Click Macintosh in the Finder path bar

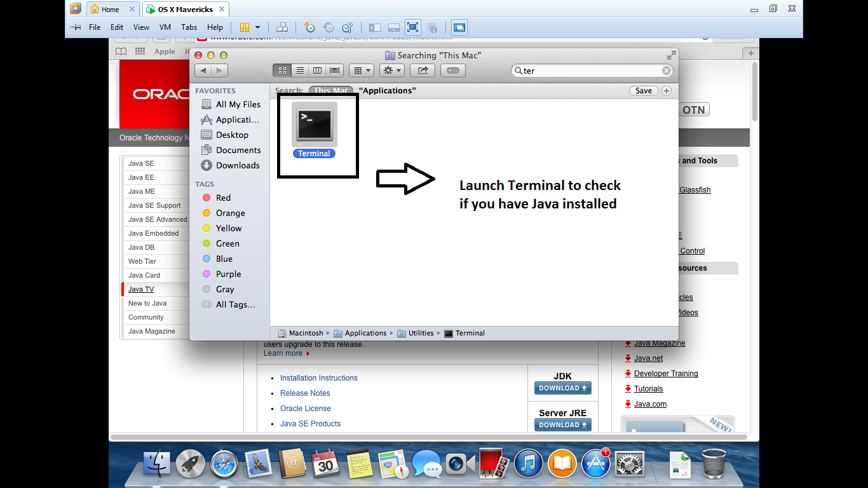(301, 333)
